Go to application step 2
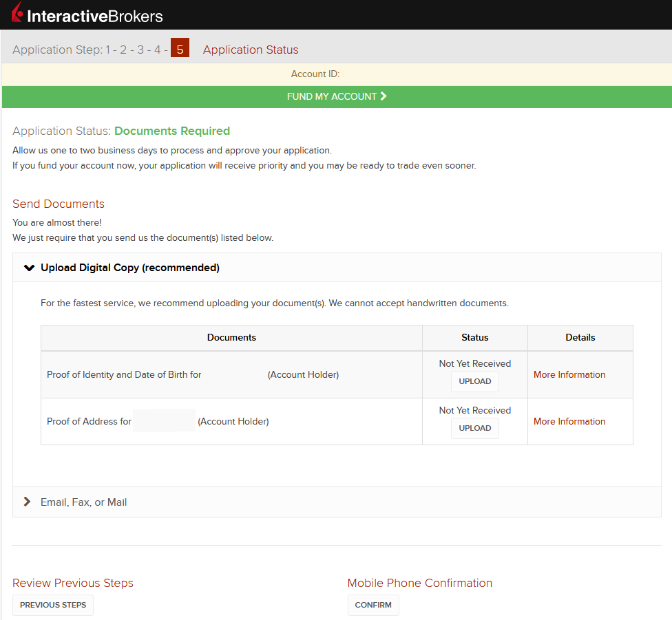Viewport: 672px width, 620px height. [123, 50]
